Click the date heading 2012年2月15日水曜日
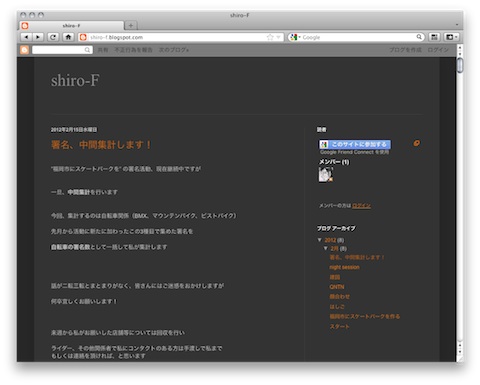This screenshot has width=480, height=385. (x=74, y=130)
